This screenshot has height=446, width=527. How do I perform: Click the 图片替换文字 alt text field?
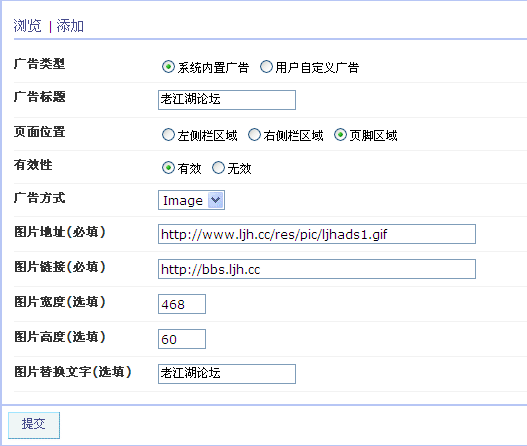pos(227,374)
